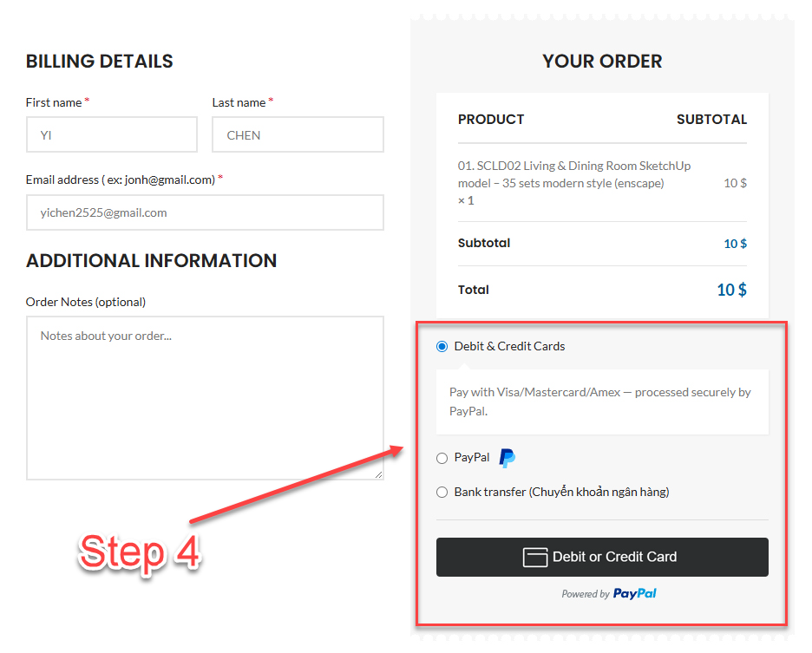Click the Debit or Credit Card button

point(602,558)
